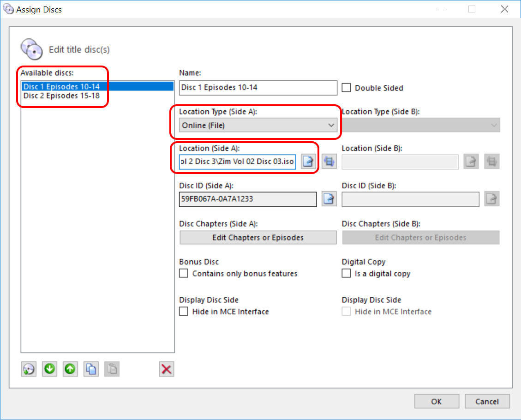Click the paste disc icon

pyautogui.click(x=112, y=369)
